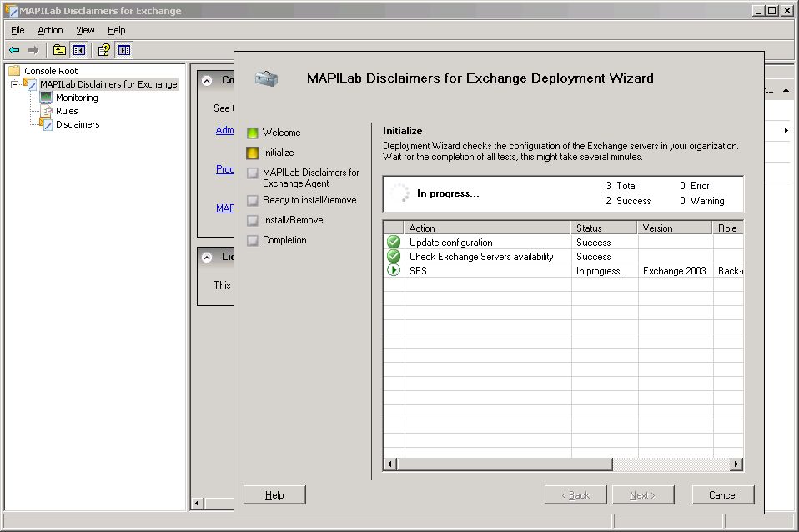Open the Action menu
Screen dimensions: 799x532
point(50,30)
